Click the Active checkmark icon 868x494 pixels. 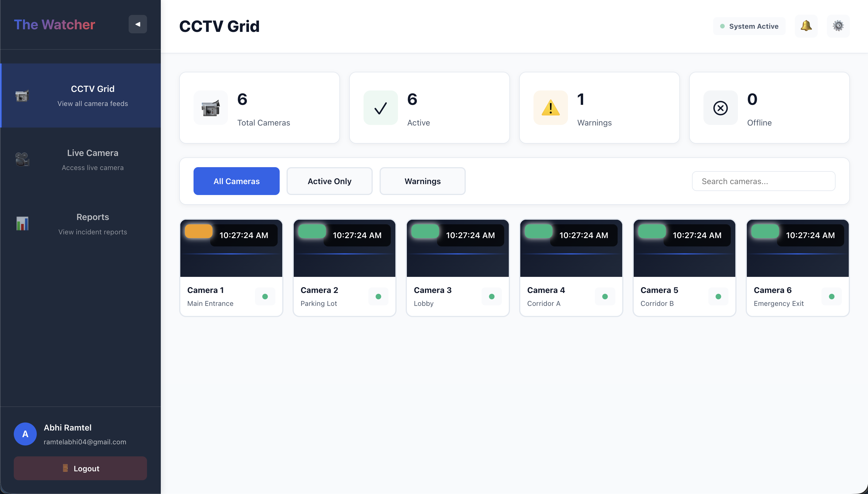tap(380, 108)
